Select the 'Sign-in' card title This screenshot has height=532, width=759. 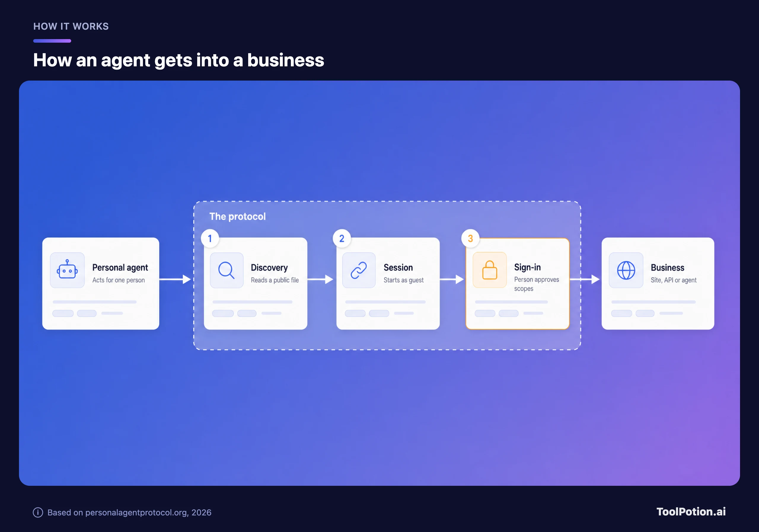pos(527,267)
